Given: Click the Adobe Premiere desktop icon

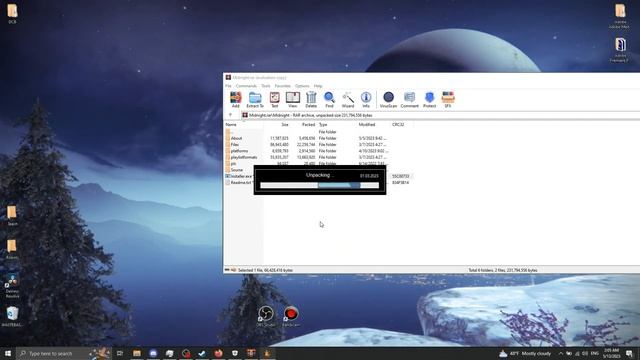Looking at the screenshot, I should (620, 50).
